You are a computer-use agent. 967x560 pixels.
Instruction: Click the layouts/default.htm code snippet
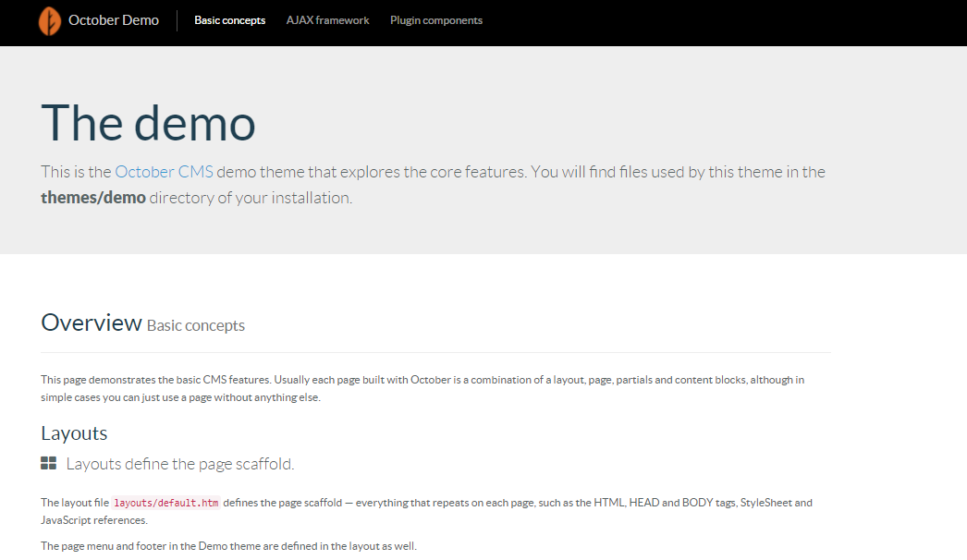(166, 504)
